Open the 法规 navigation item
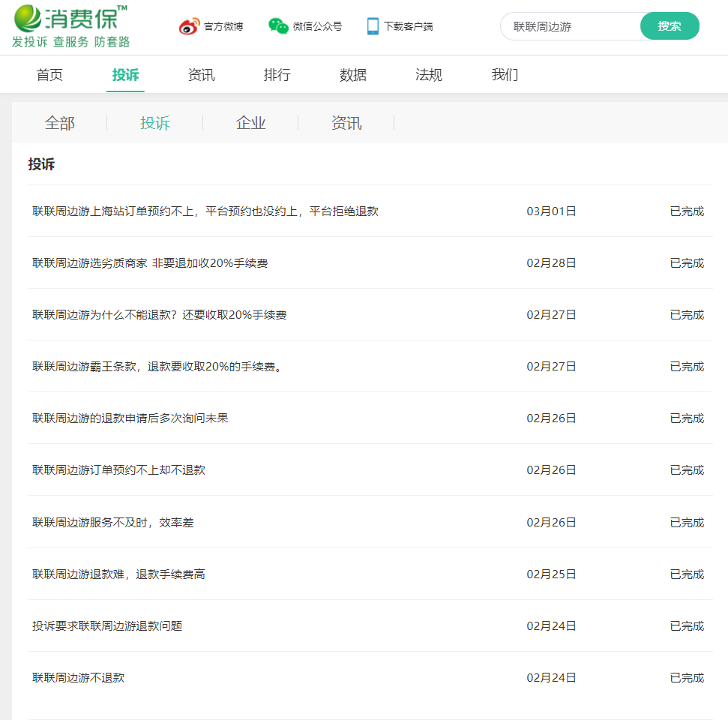728x720 pixels. (429, 75)
